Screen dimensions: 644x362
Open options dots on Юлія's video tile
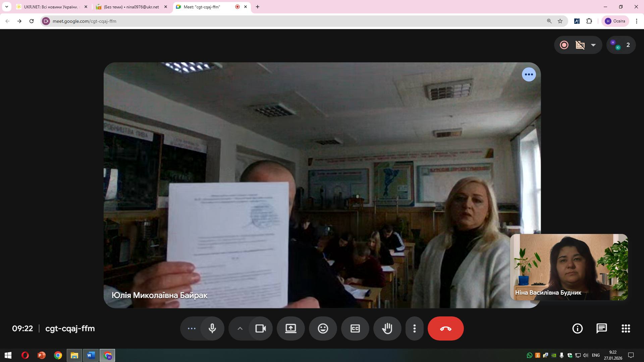(529, 74)
